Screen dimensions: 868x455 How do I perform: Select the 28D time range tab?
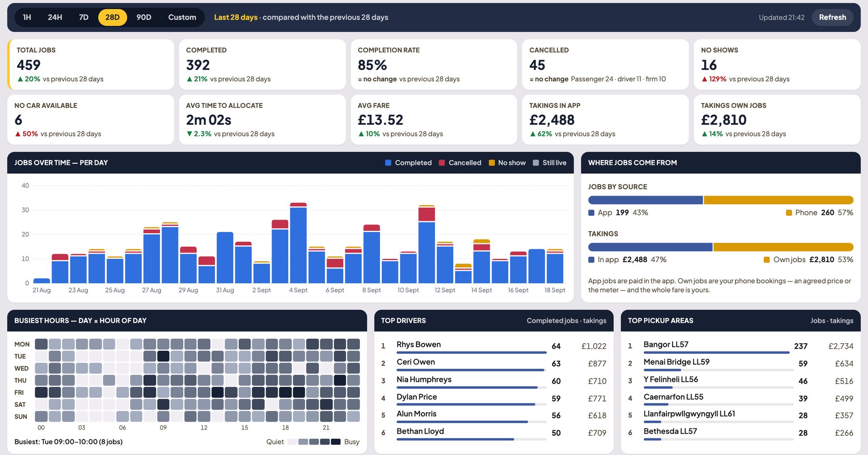(112, 17)
